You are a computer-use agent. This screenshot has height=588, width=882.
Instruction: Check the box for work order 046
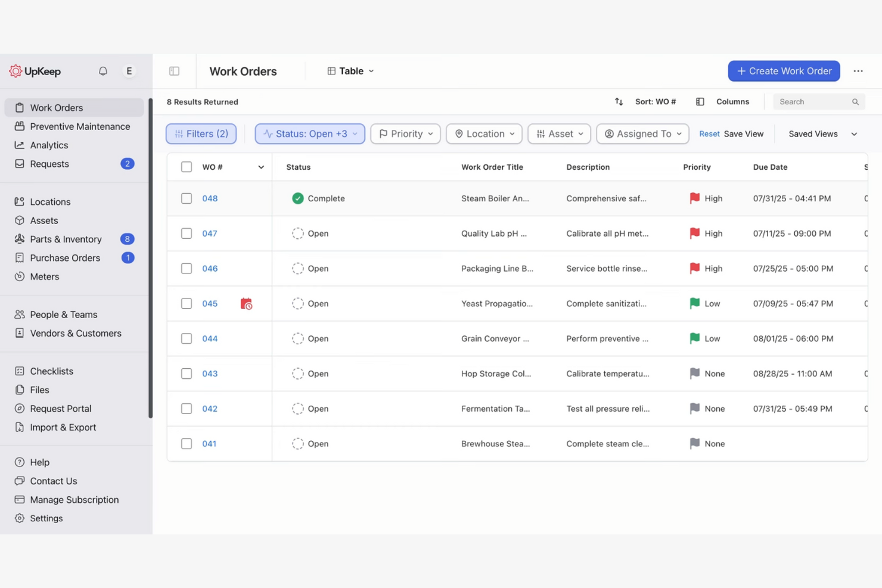click(187, 269)
